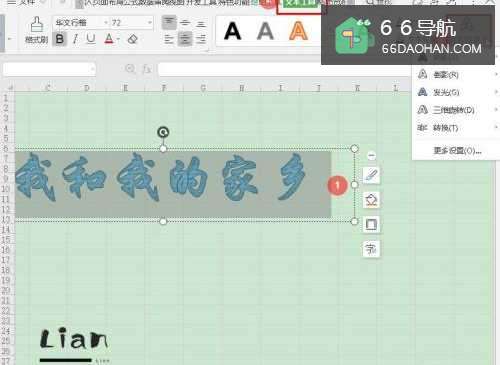Screen dimensions: 500x365
Task: Click the rotation handle above text box
Action: (163, 132)
